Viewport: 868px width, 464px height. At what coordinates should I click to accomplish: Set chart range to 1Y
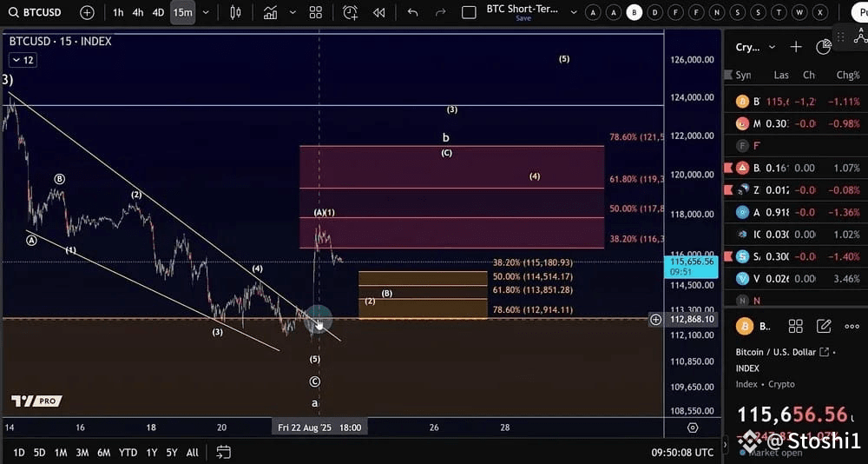pos(152,453)
